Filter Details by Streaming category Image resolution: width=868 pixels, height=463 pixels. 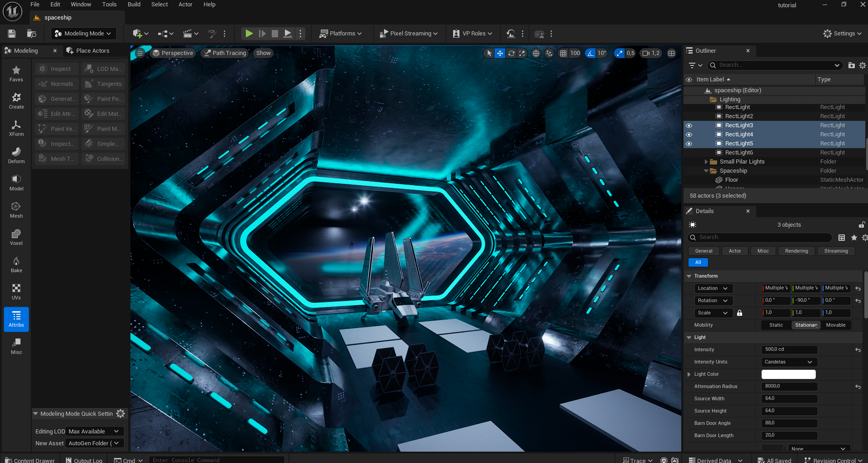[836, 251]
